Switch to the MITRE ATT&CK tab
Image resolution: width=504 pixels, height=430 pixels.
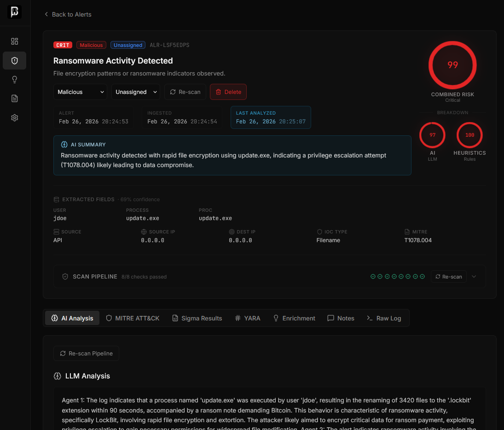point(133,318)
